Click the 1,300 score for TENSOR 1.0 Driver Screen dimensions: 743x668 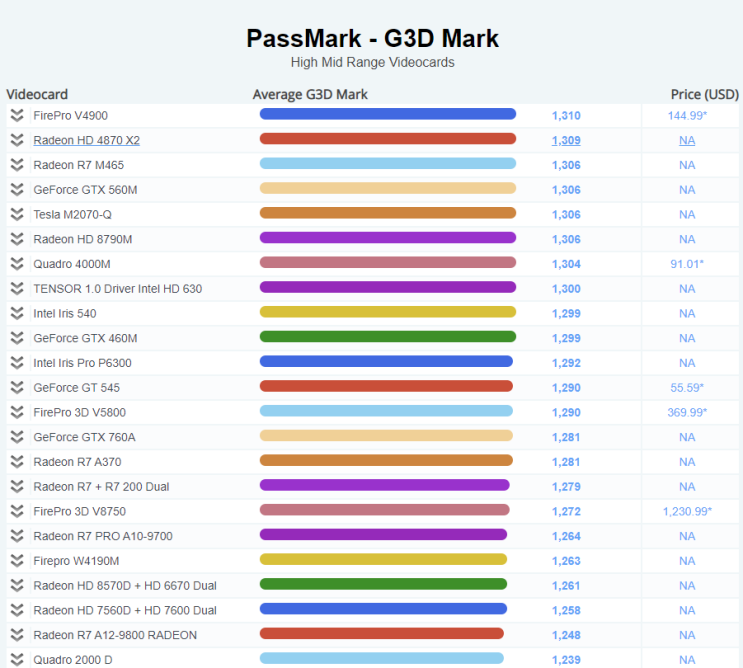click(x=566, y=289)
